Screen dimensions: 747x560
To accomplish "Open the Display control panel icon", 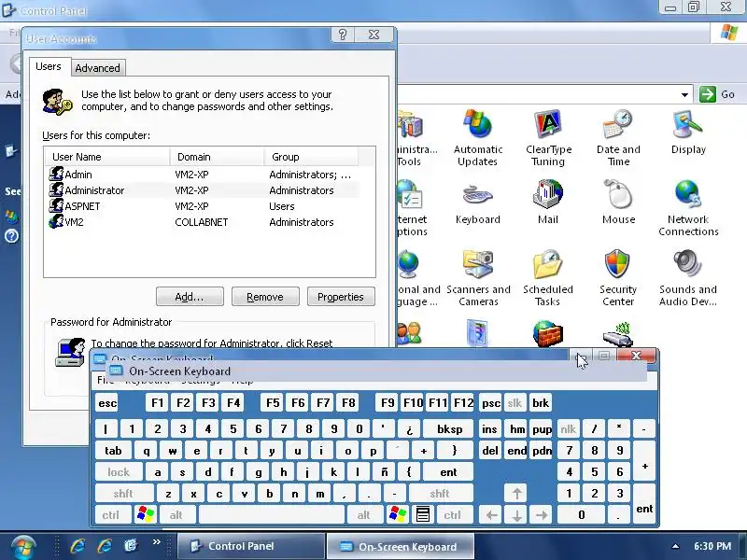I will click(688, 133).
